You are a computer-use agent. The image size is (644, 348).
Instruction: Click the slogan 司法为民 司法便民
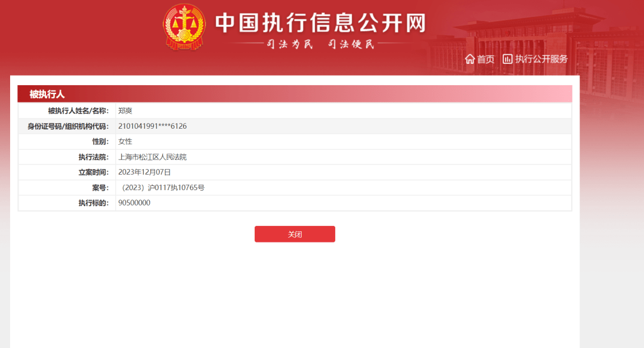(x=320, y=44)
